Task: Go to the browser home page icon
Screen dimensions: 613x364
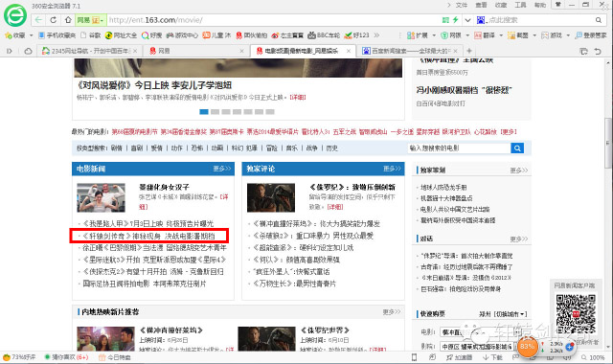Action: tap(68, 20)
